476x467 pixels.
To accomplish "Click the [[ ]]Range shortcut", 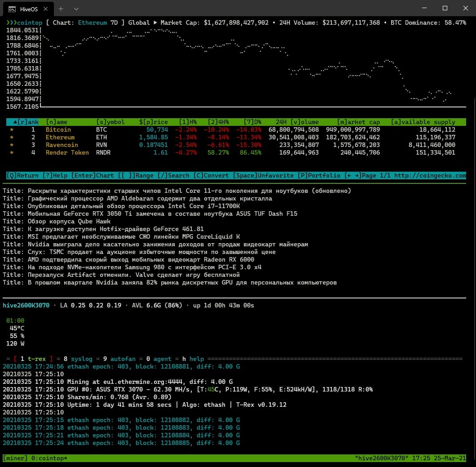I will 136,176.
